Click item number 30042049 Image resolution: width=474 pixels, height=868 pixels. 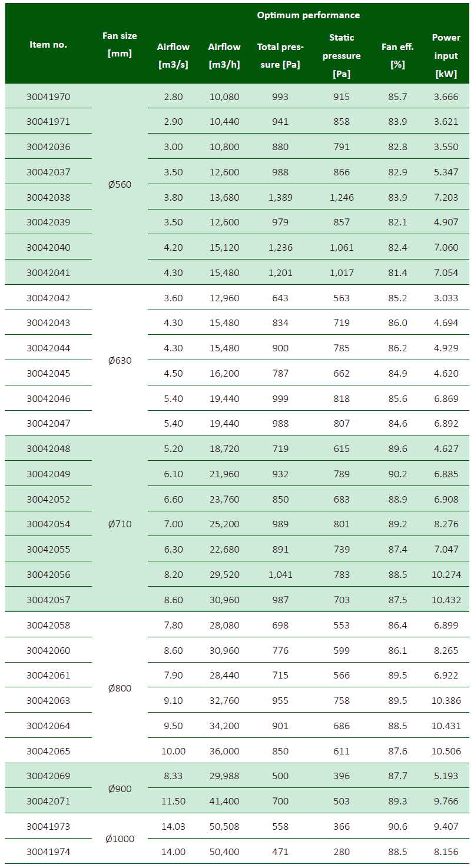tap(48, 474)
